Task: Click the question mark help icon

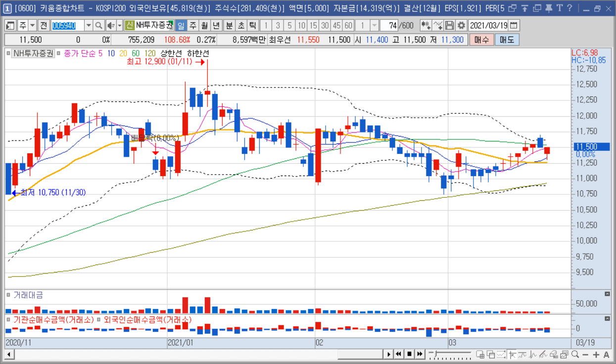Action: tap(569, 8)
